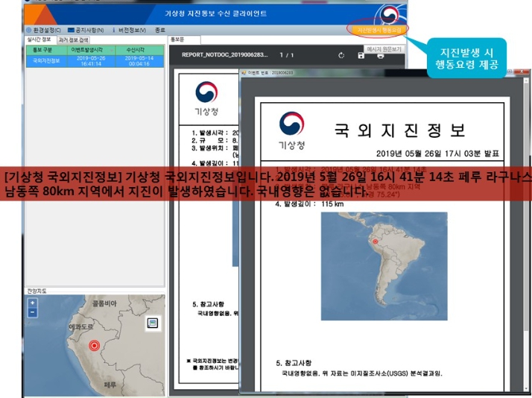Screen dimensions: 532x398
Task: Click the 통보 구분 column header
Action: [43, 48]
